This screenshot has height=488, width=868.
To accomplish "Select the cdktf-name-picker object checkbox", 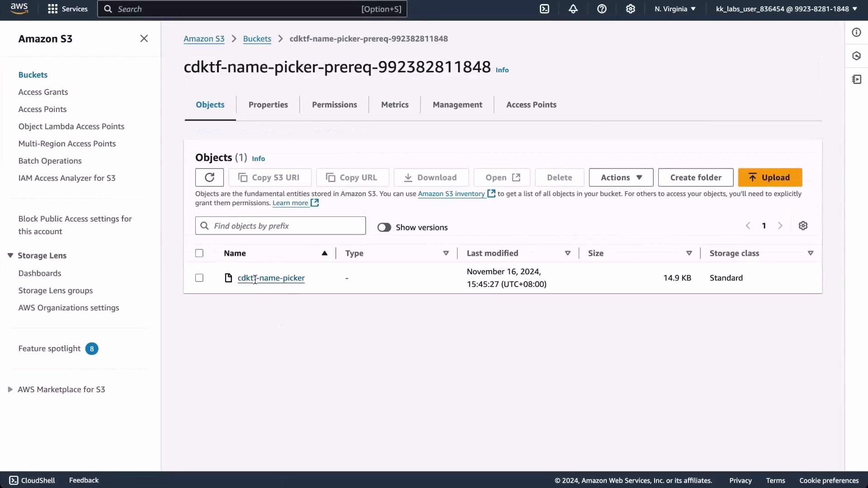I will tap(199, 278).
